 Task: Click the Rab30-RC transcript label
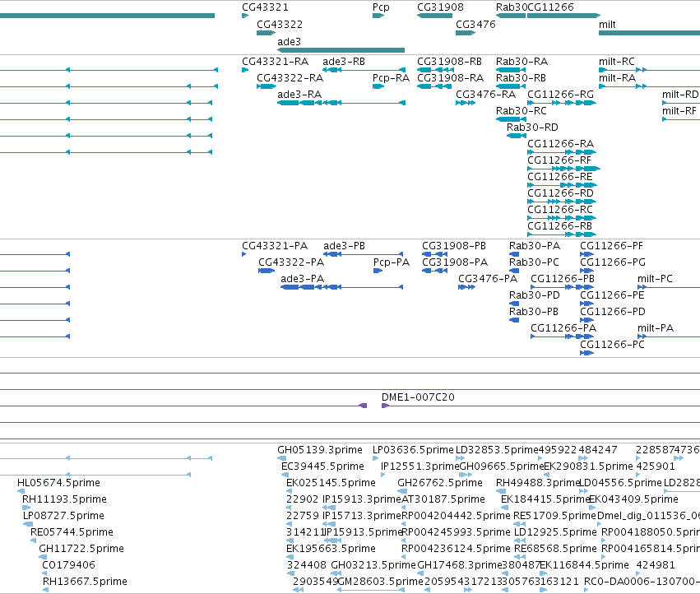[x=522, y=111]
